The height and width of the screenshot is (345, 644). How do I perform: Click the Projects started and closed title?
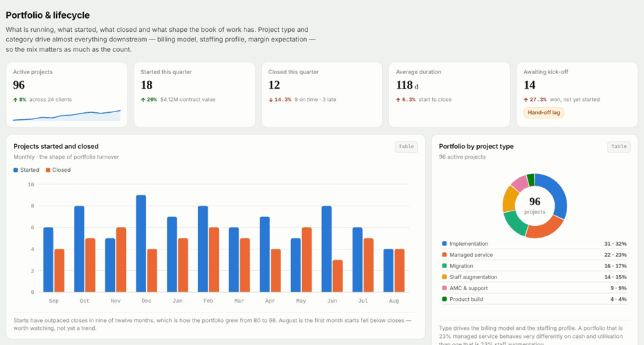[56, 146]
